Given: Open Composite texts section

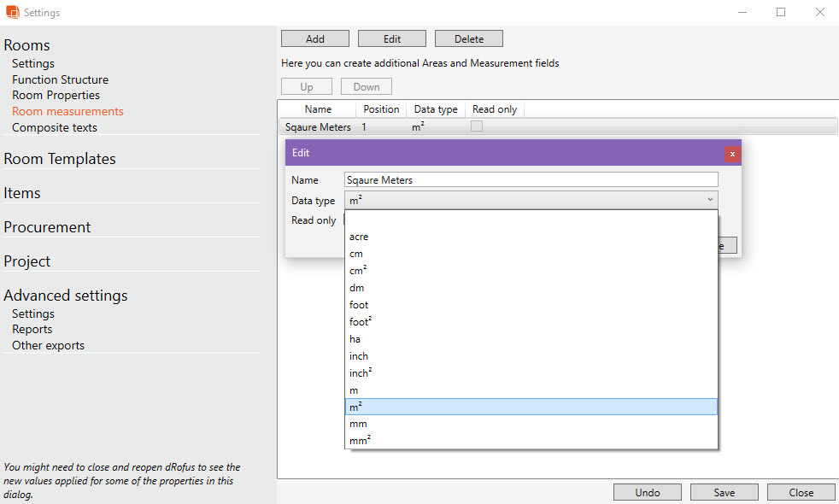Looking at the screenshot, I should tap(55, 127).
